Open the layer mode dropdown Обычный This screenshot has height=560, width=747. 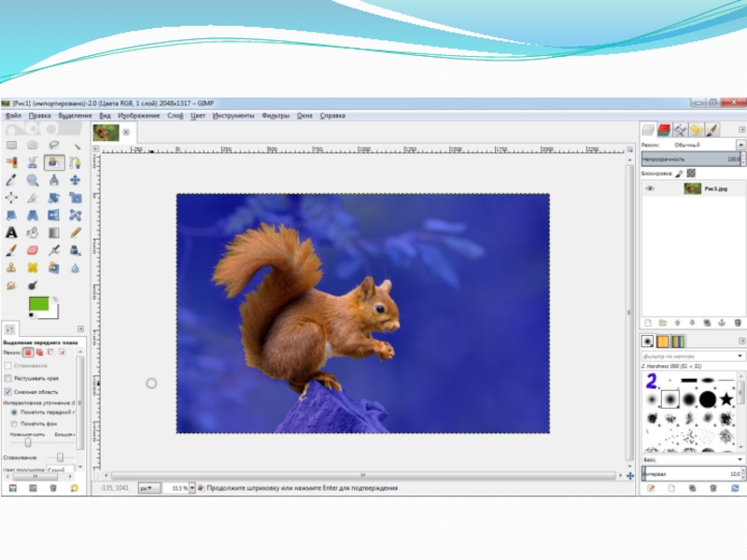coord(740,146)
